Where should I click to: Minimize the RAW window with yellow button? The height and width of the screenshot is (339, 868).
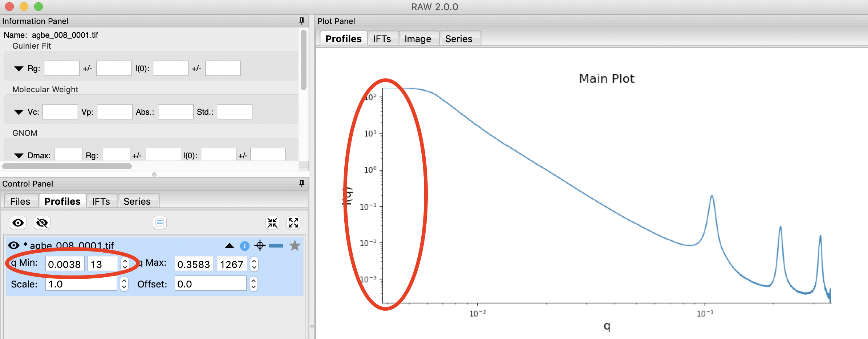pos(24,7)
